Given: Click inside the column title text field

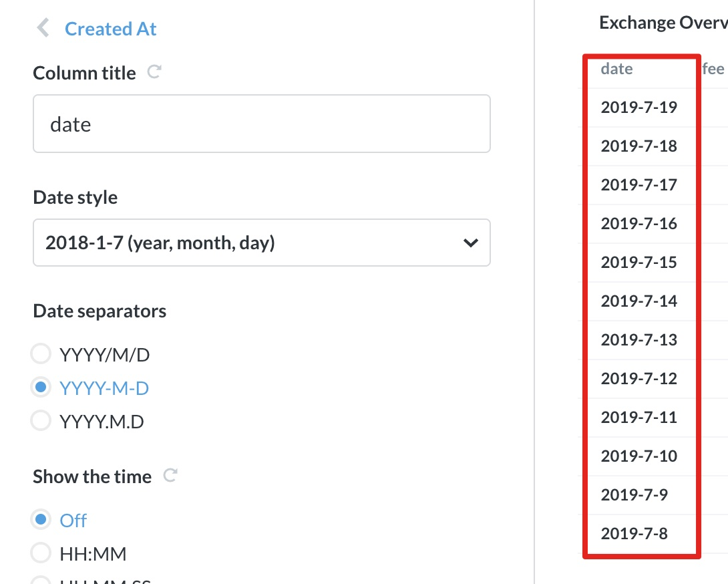Looking at the screenshot, I should pyautogui.click(x=260, y=124).
